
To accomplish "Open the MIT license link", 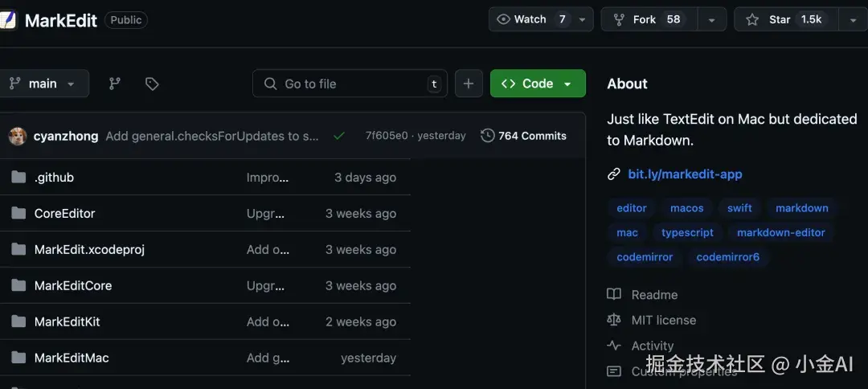I will coord(664,321).
